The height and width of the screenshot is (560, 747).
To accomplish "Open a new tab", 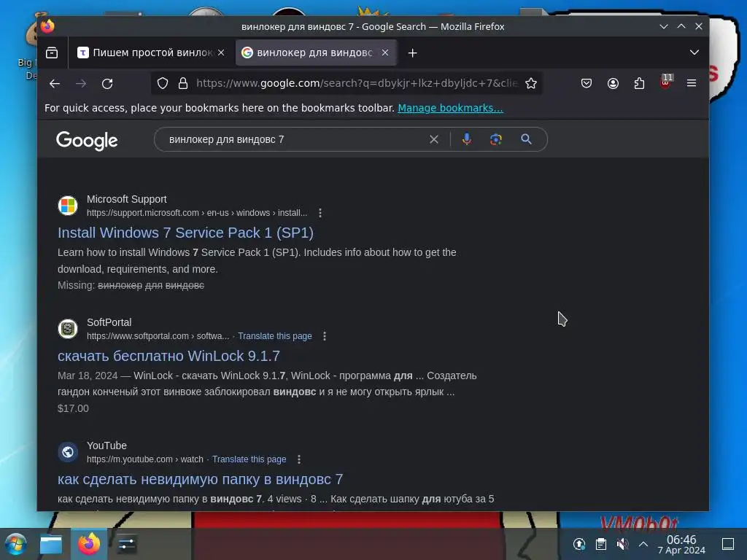I will (413, 52).
